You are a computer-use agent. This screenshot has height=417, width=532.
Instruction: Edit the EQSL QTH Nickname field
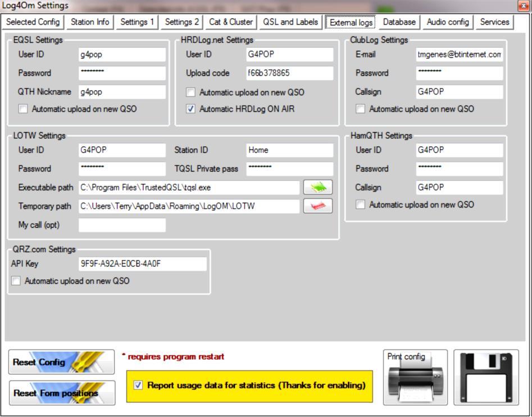coord(122,92)
